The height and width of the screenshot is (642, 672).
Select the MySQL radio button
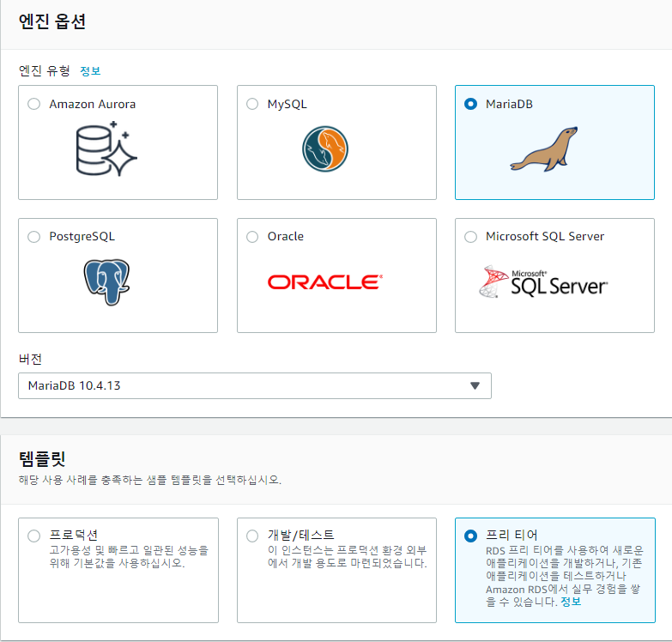[x=252, y=104]
